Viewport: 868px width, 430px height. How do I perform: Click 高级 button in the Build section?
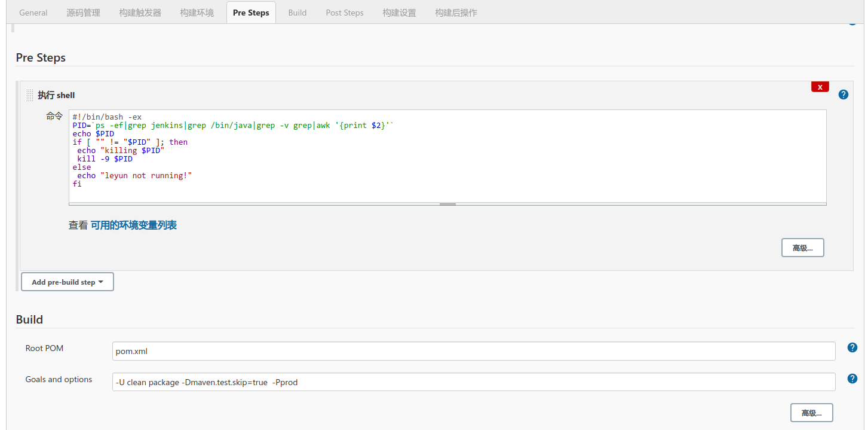tap(811, 413)
